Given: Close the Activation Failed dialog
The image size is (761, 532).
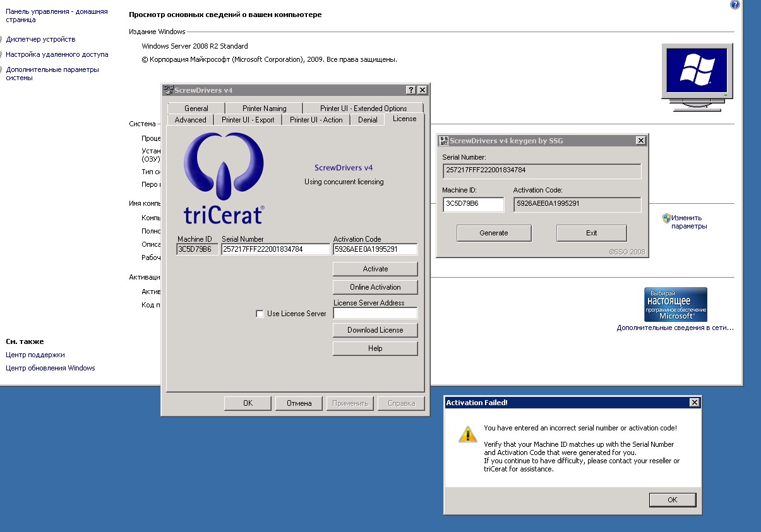Looking at the screenshot, I should click(x=695, y=403).
